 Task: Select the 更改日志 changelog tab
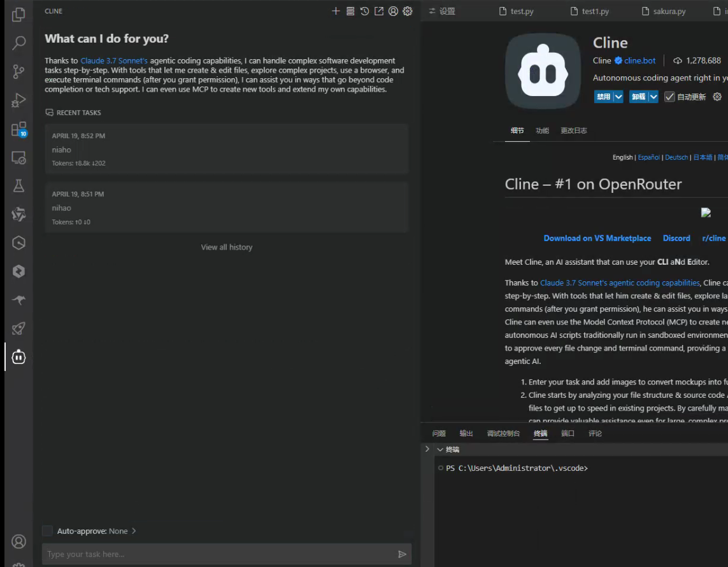(x=574, y=130)
